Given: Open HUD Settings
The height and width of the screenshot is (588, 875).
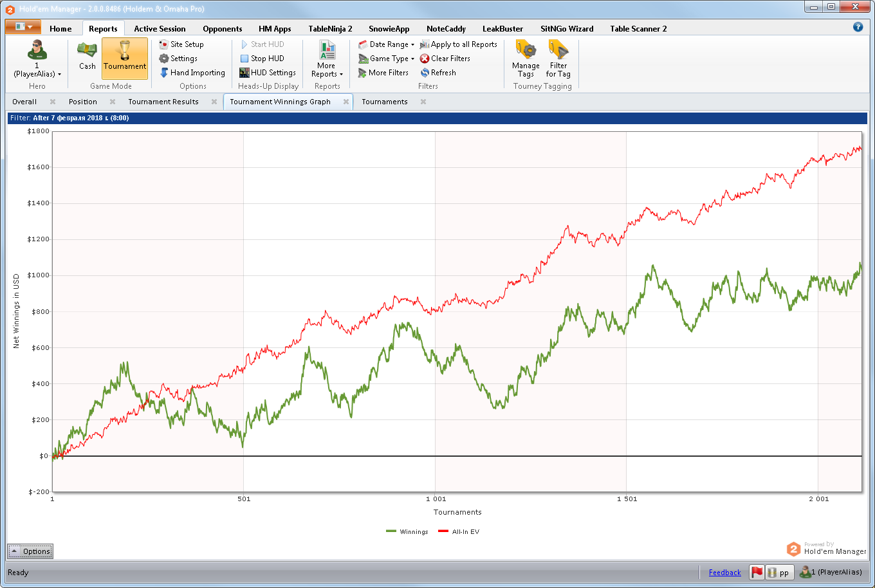Looking at the screenshot, I should [268, 73].
